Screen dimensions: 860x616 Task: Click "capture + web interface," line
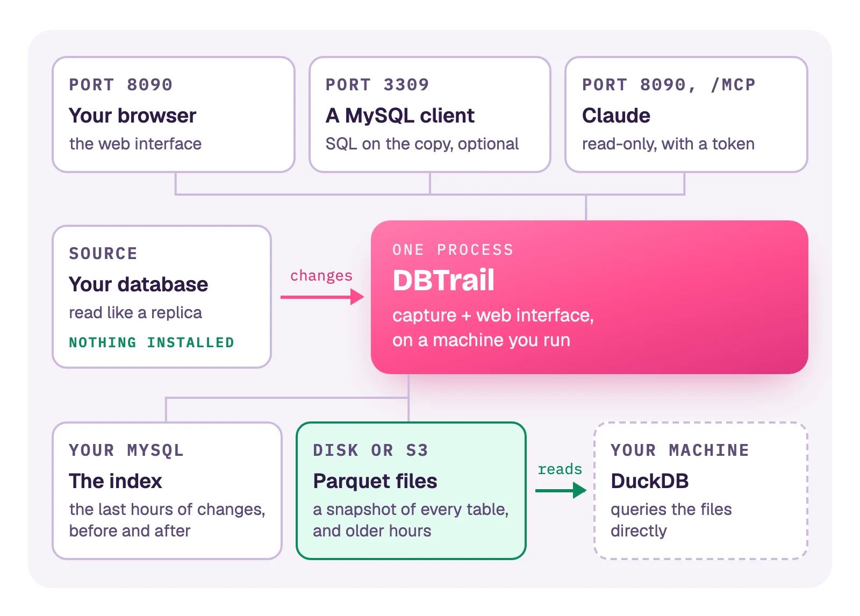click(493, 315)
